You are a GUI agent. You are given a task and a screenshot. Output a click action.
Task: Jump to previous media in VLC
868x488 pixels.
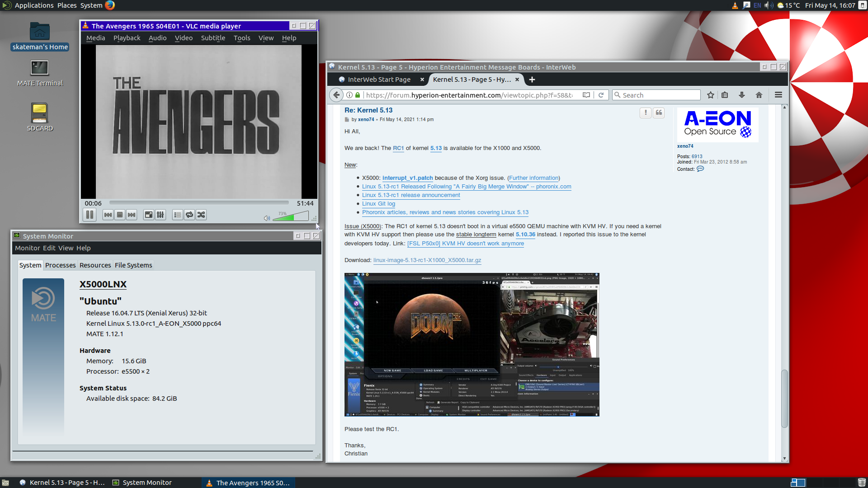pyautogui.click(x=108, y=215)
